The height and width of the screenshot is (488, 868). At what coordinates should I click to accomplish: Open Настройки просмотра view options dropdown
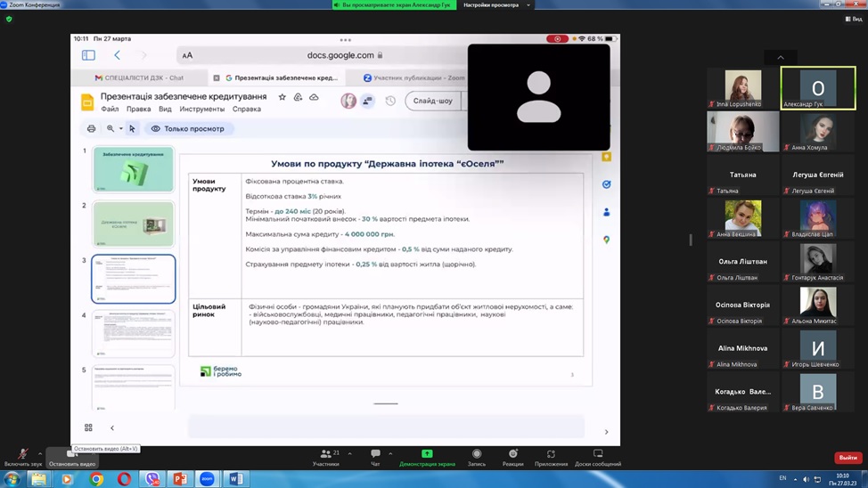pos(496,5)
